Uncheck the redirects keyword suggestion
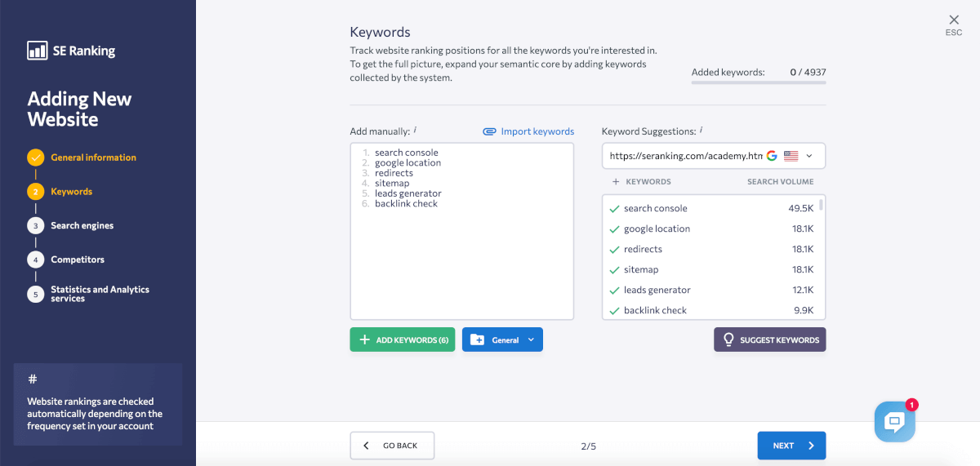 pos(615,250)
